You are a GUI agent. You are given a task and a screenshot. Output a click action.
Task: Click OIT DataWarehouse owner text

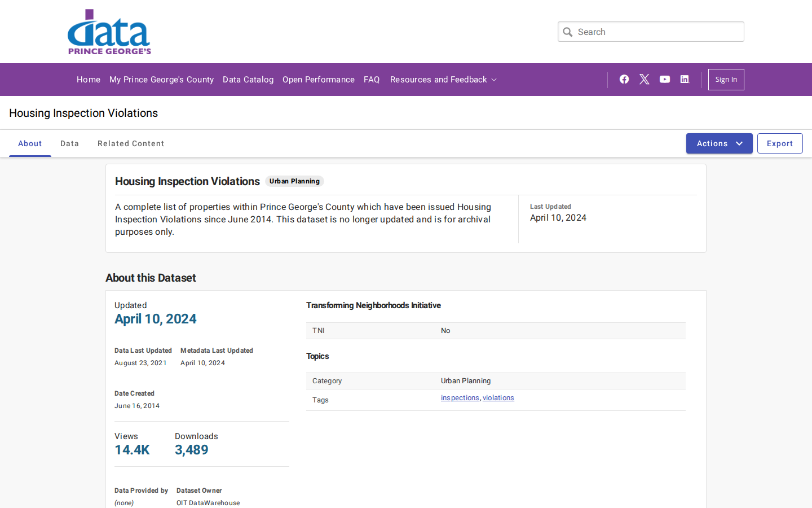click(208, 503)
